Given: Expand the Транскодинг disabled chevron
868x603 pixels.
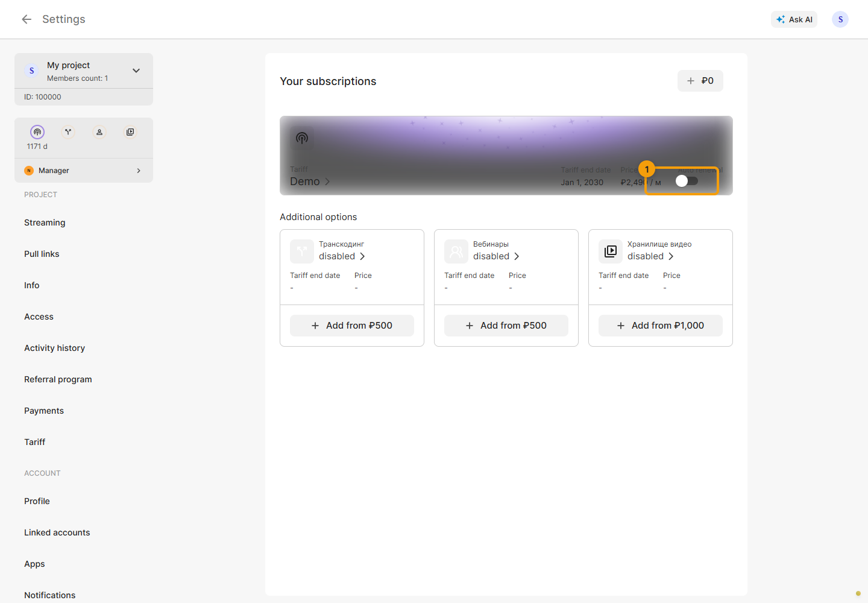Looking at the screenshot, I should coord(362,256).
